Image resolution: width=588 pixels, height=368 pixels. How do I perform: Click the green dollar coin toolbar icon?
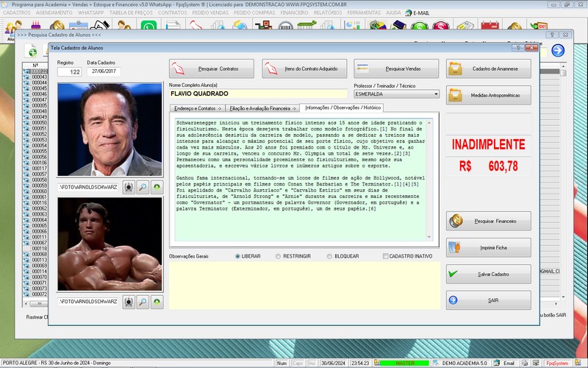(x=419, y=26)
